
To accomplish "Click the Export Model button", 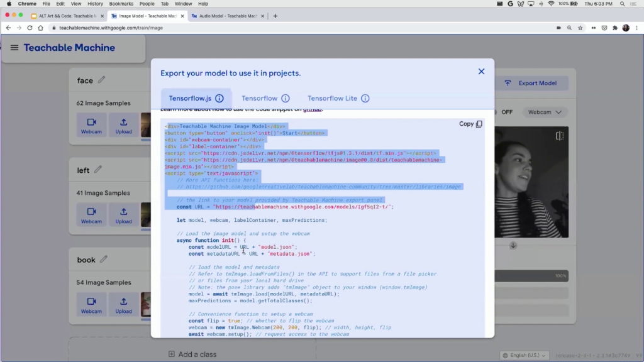I will click(x=531, y=83).
